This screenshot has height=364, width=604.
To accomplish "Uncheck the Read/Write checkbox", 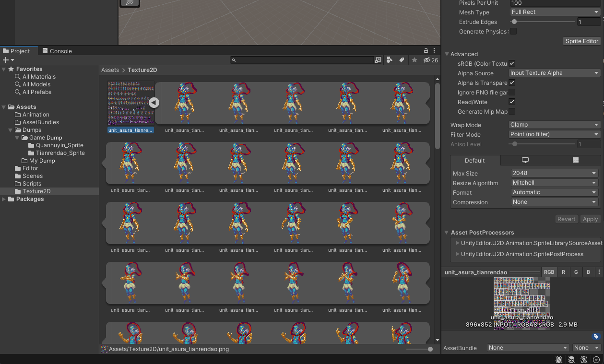I will [x=512, y=102].
